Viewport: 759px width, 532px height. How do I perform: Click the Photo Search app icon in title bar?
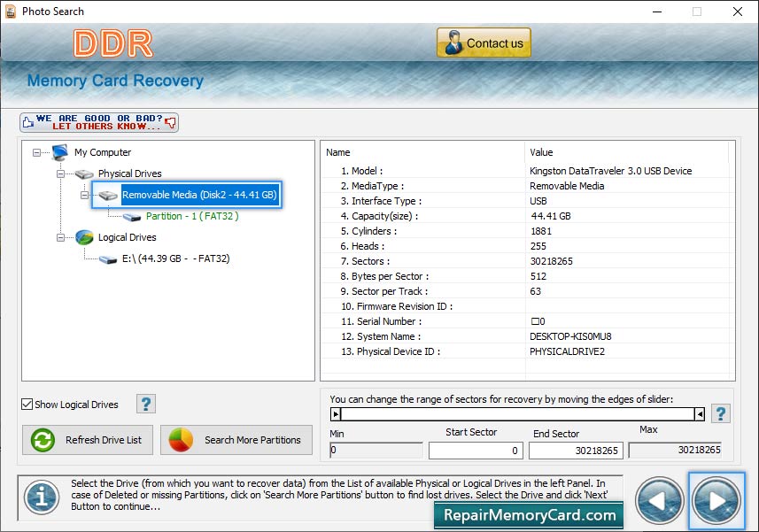point(10,12)
